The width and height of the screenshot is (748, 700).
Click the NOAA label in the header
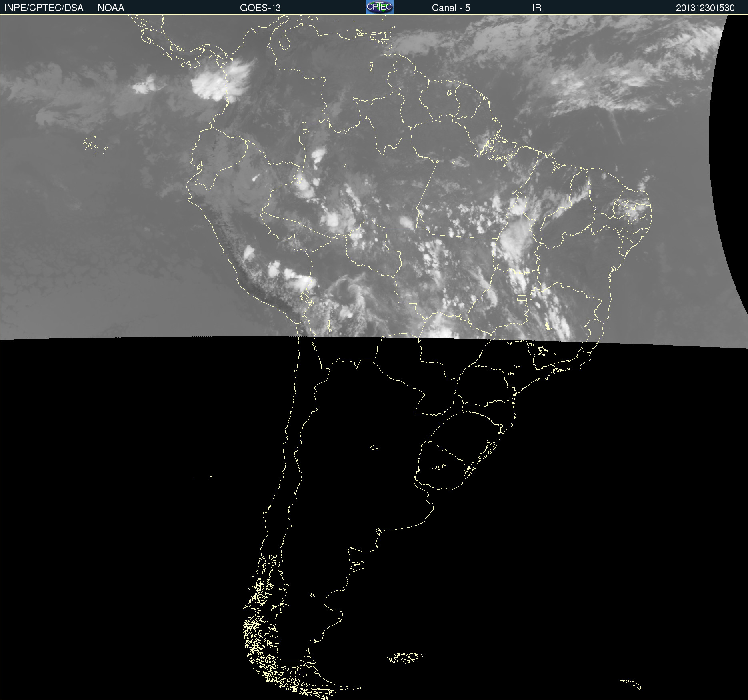pos(111,8)
